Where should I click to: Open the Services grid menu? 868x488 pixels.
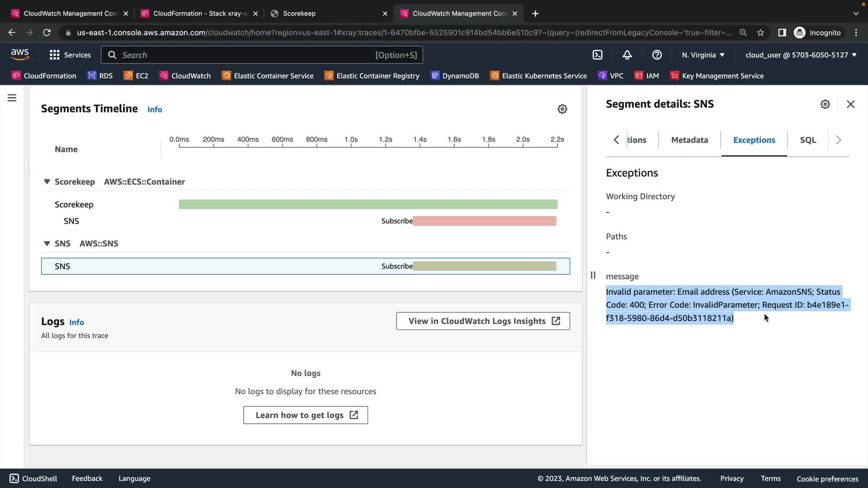click(70, 55)
